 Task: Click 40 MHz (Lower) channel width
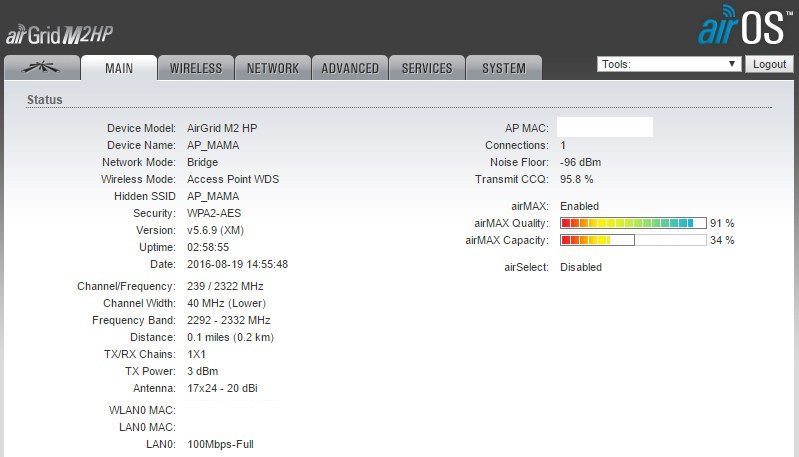(x=227, y=303)
